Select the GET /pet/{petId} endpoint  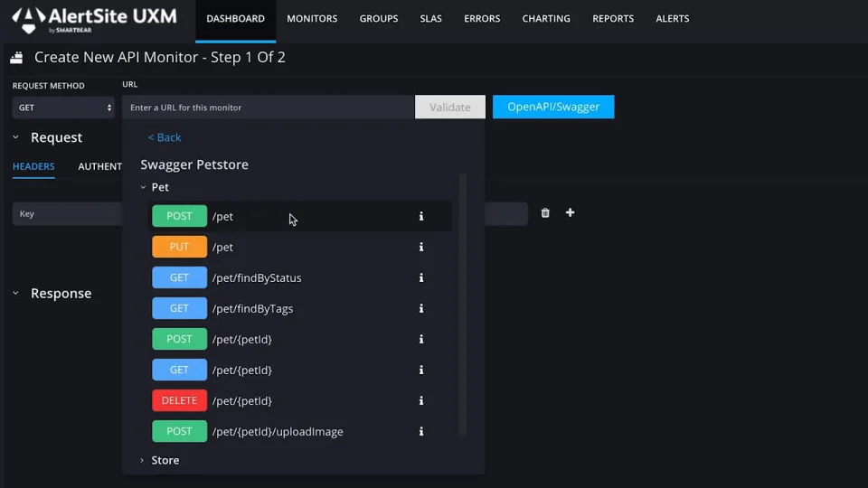tap(302, 370)
